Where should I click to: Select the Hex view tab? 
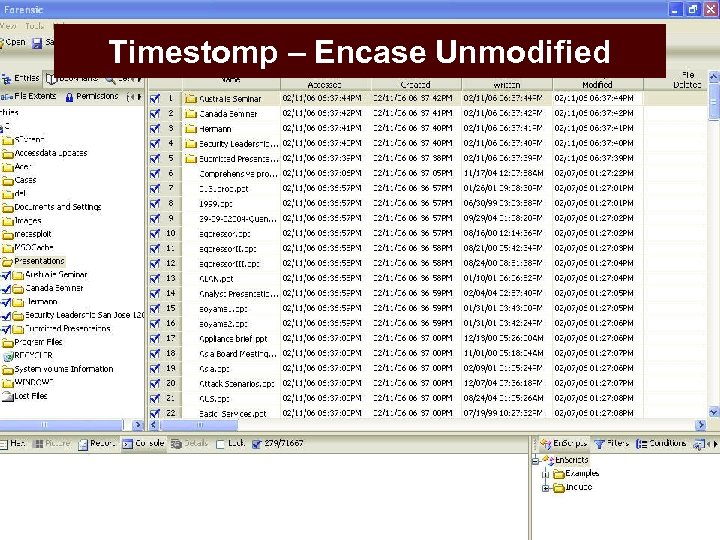(12, 444)
